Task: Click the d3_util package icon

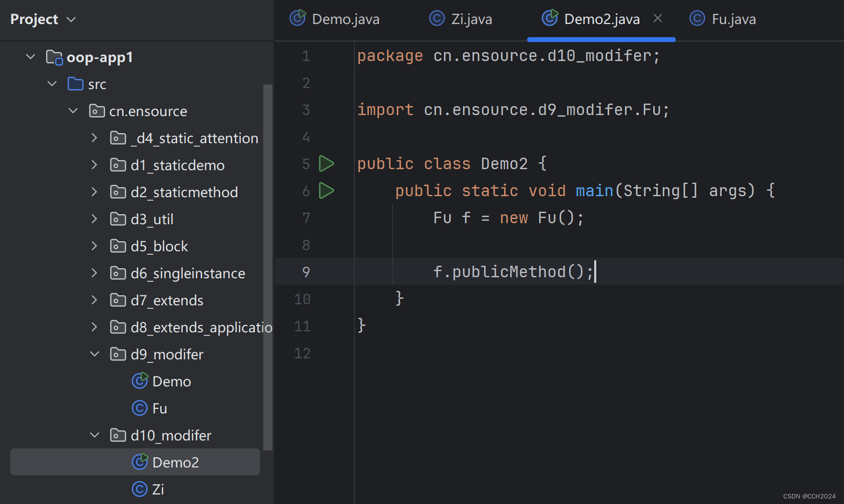Action: coord(118,219)
